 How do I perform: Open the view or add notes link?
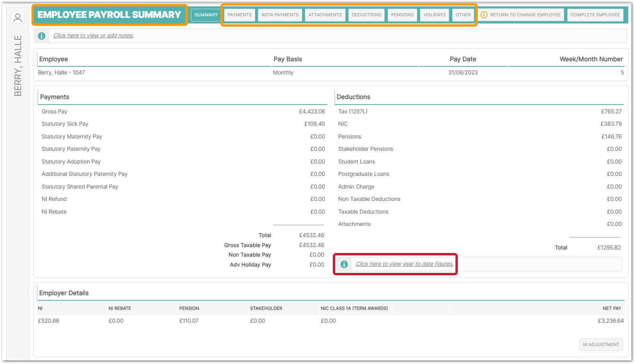[x=94, y=35]
